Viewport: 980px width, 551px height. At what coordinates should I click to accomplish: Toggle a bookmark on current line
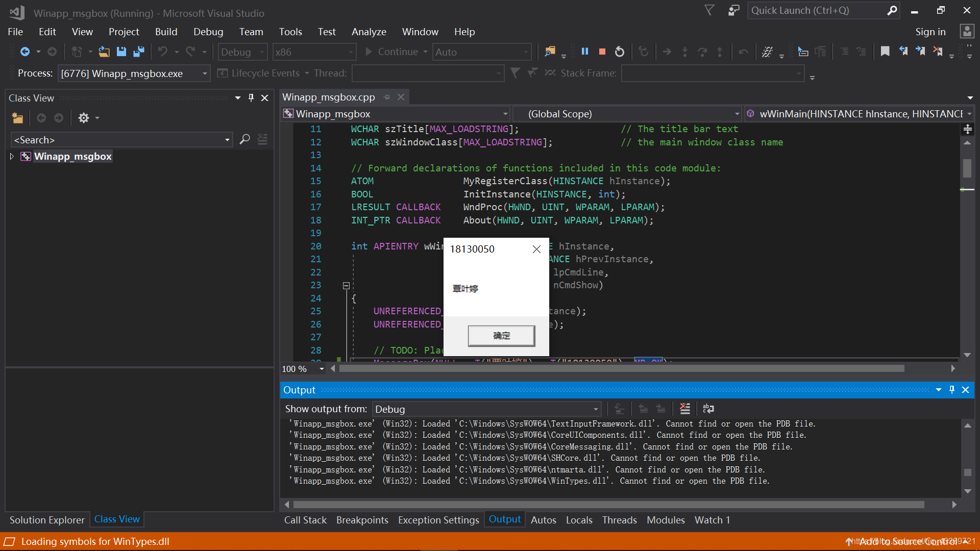pos(885,52)
